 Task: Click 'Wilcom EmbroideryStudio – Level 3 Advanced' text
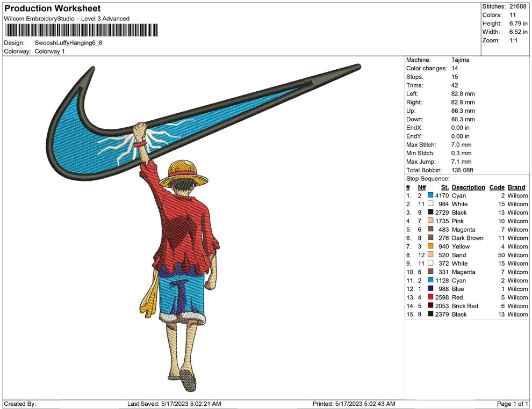[67, 19]
